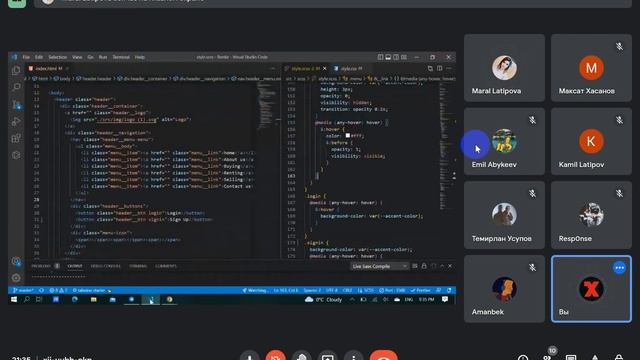This screenshot has width=640, height=360.
Task: Open Extensions view in VS Code
Action: [16, 138]
